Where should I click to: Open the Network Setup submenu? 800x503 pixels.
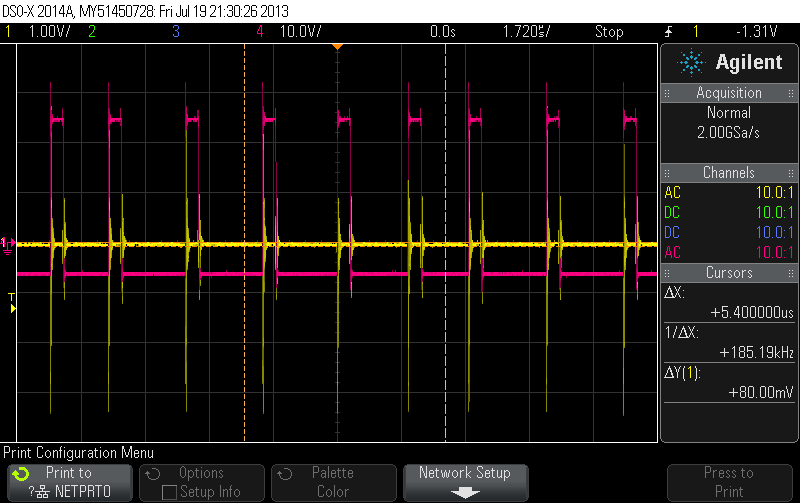coord(465,483)
